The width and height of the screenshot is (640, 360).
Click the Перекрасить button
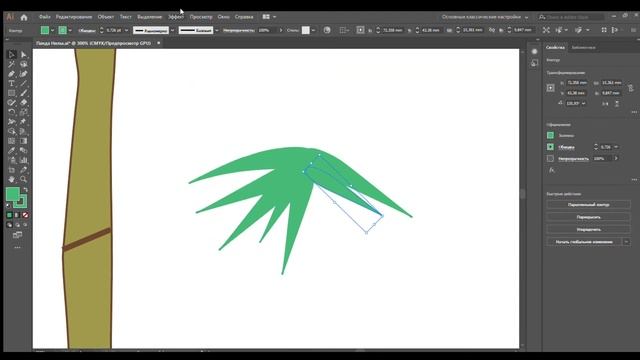tap(588, 217)
